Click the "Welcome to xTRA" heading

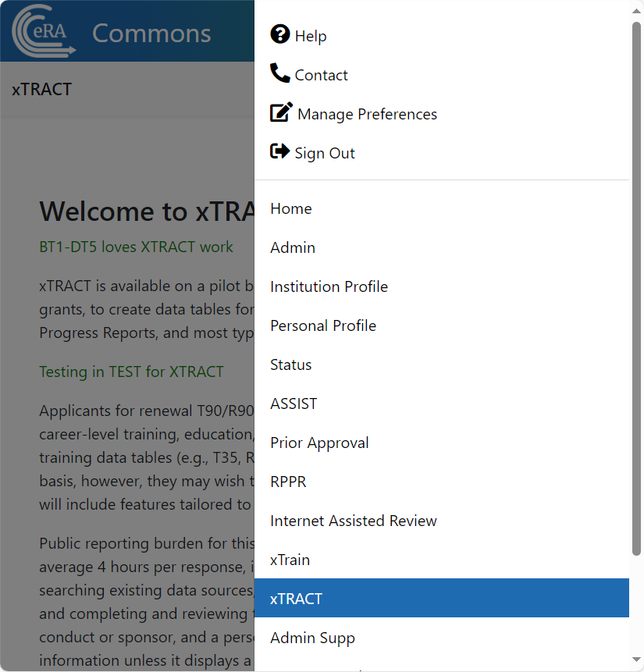[x=147, y=212]
